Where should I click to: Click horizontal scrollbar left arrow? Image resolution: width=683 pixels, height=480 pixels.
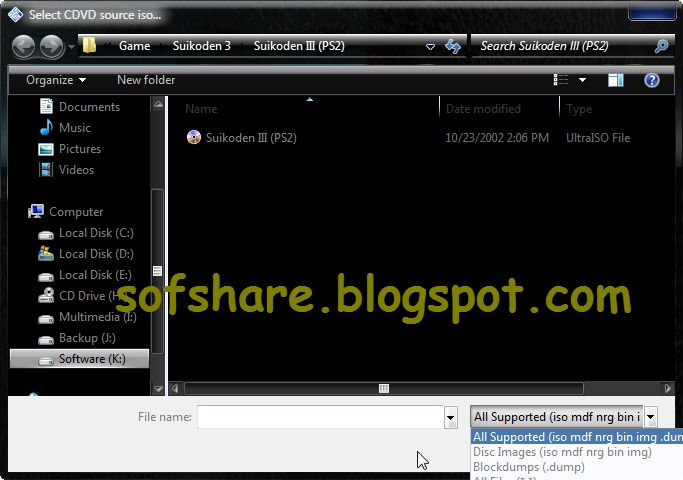pos(175,388)
